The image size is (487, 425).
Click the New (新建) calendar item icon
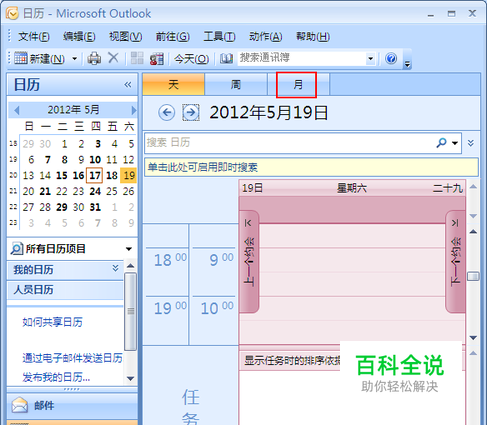point(21,58)
